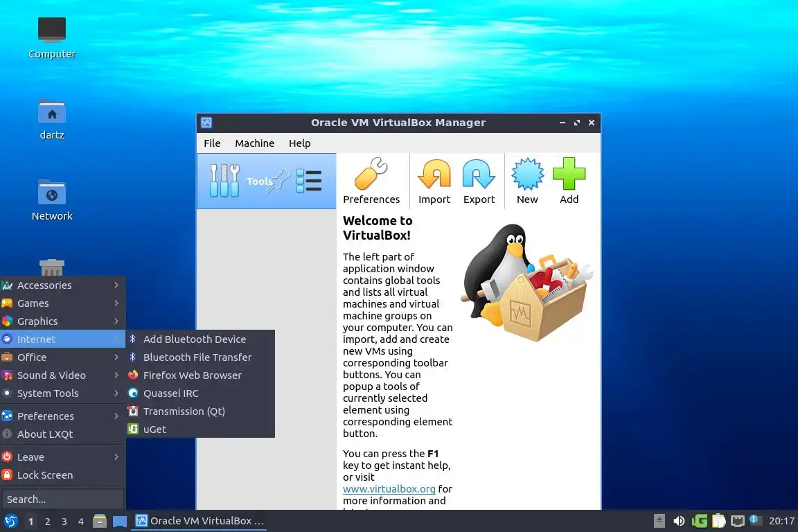The height and width of the screenshot is (532, 798).
Task: Click the update notifier tray icon
Action: [756, 520]
